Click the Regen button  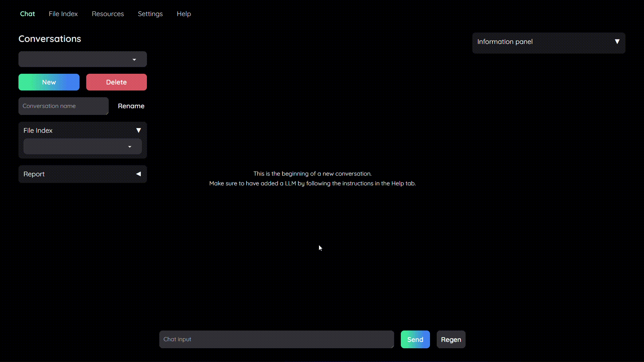pos(451,340)
